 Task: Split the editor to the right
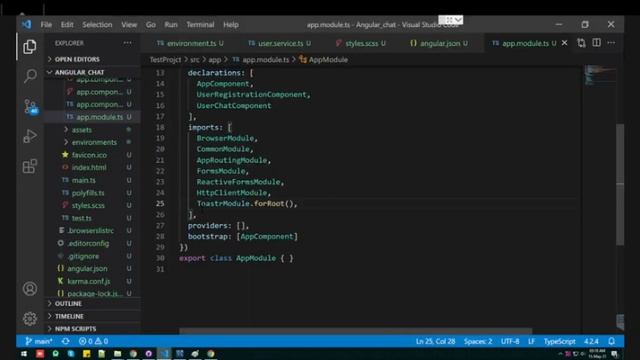(x=596, y=43)
